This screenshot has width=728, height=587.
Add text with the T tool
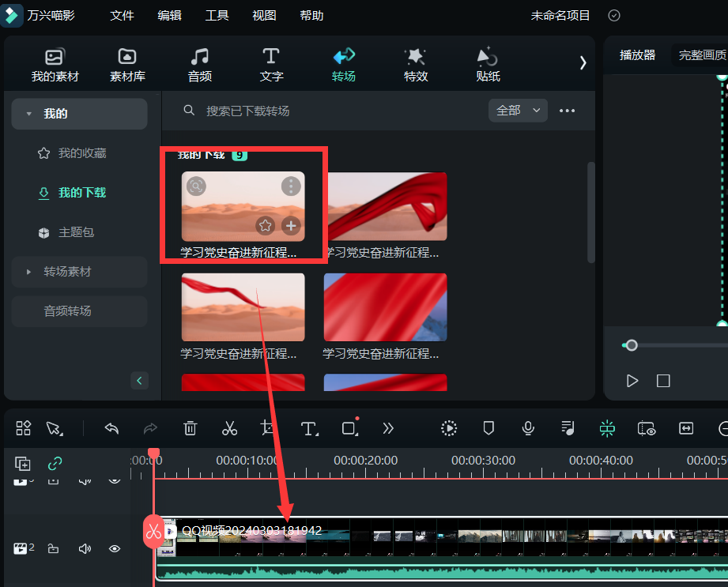(309, 428)
